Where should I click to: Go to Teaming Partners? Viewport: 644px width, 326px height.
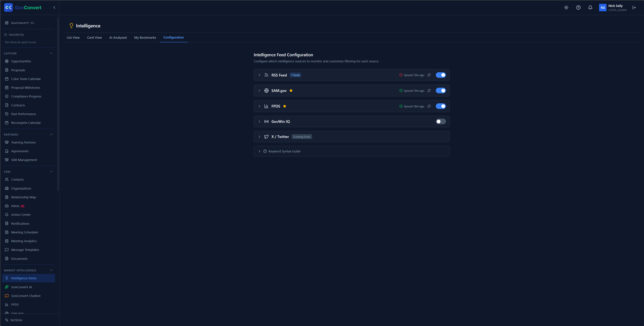[28, 142]
